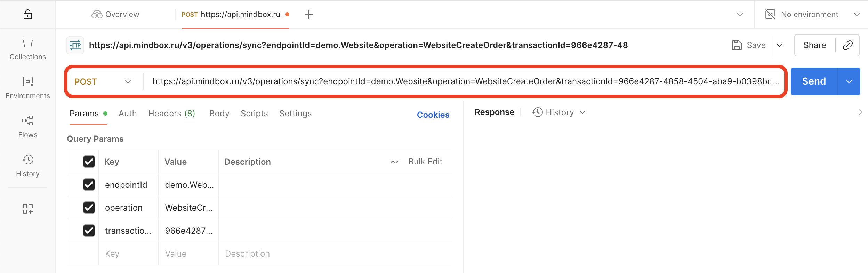Uncheck the transactionId parameter checkbox
This screenshot has height=273, width=868.
tap(89, 231)
